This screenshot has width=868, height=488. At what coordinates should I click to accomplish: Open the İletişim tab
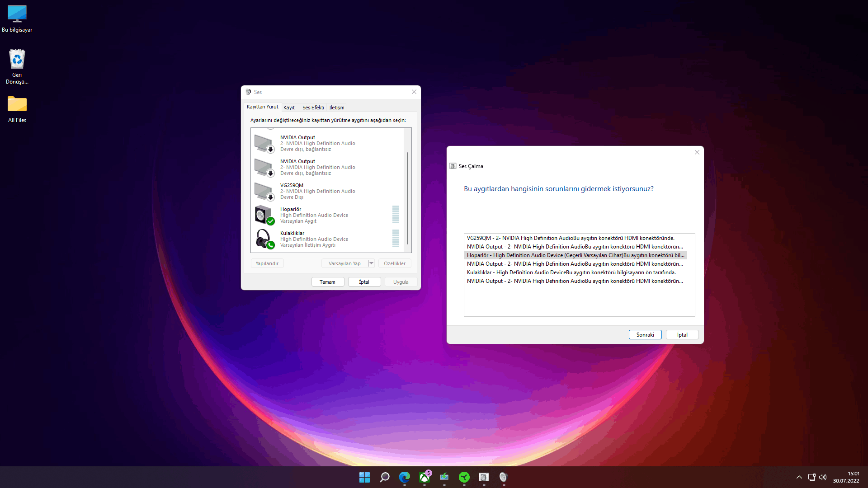pyautogui.click(x=336, y=108)
